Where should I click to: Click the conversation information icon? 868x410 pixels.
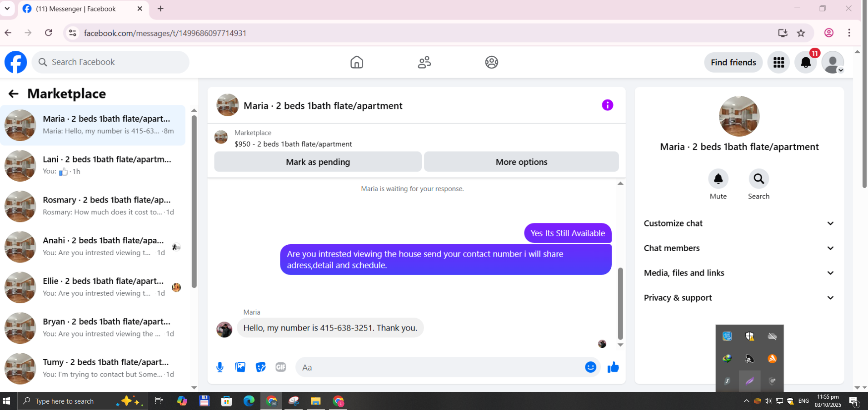pyautogui.click(x=608, y=105)
